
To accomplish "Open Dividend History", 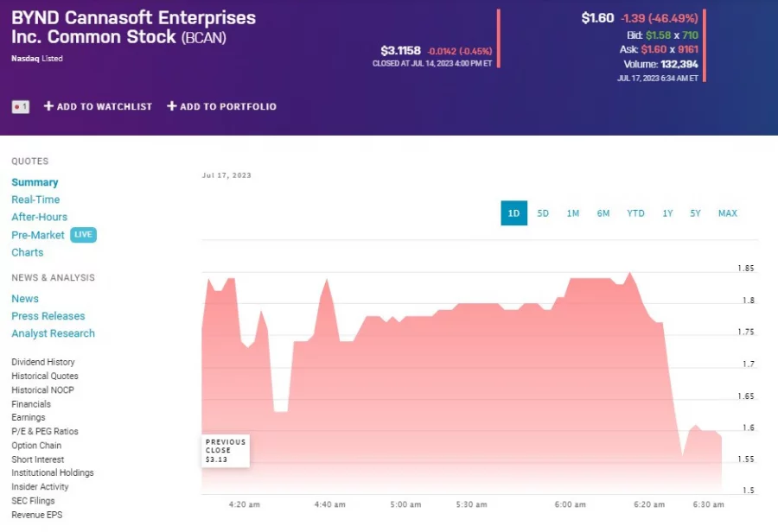I will click(42, 361).
